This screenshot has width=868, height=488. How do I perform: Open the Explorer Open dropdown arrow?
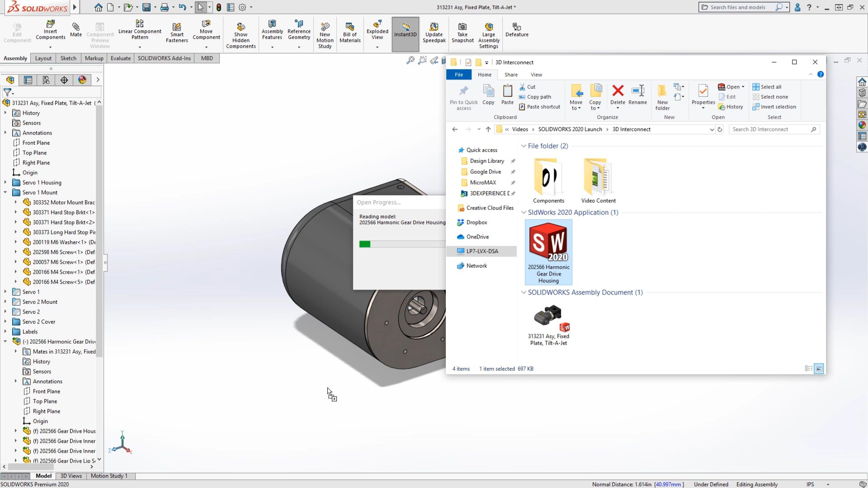[743, 87]
